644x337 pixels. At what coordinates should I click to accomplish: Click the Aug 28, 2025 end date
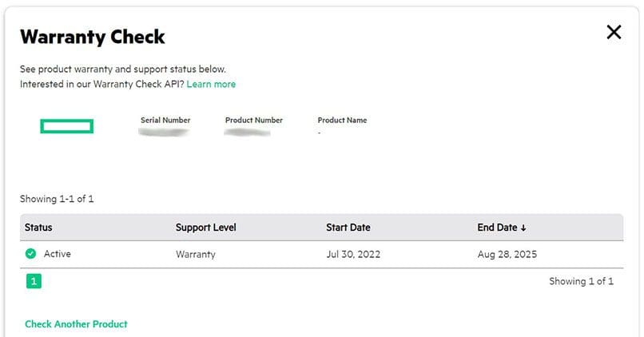507,255
